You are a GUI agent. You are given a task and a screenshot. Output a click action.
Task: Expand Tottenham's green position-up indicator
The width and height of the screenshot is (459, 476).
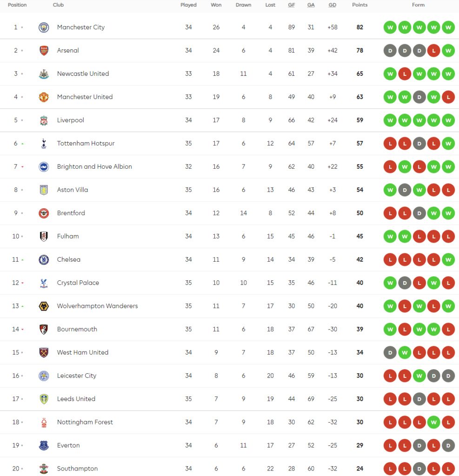click(22, 144)
